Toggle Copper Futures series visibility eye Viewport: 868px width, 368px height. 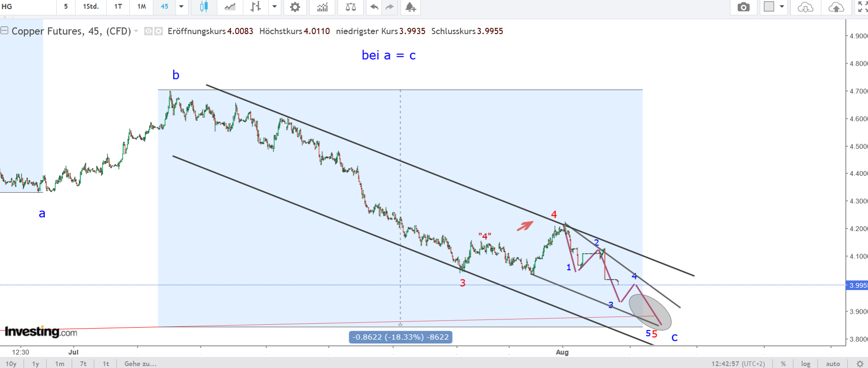click(149, 31)
